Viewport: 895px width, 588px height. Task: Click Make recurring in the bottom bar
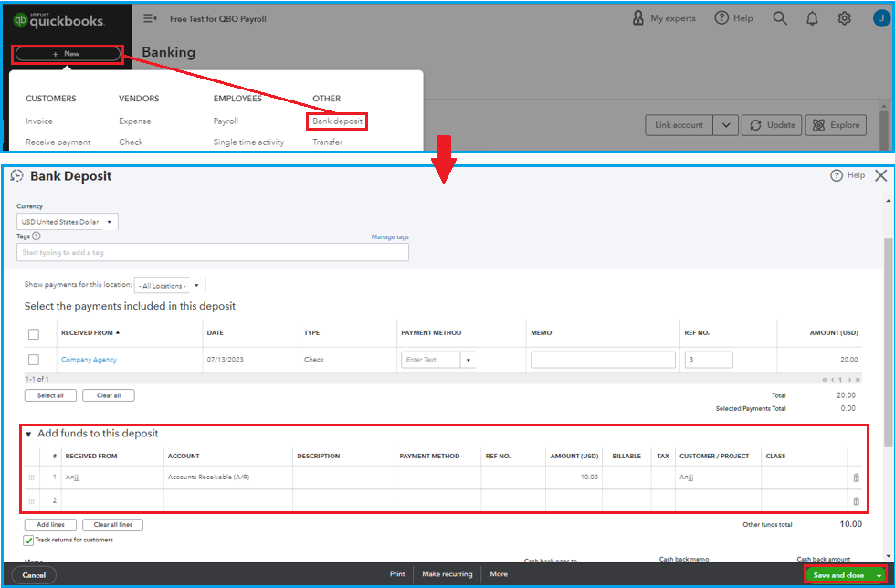point(447,574)
